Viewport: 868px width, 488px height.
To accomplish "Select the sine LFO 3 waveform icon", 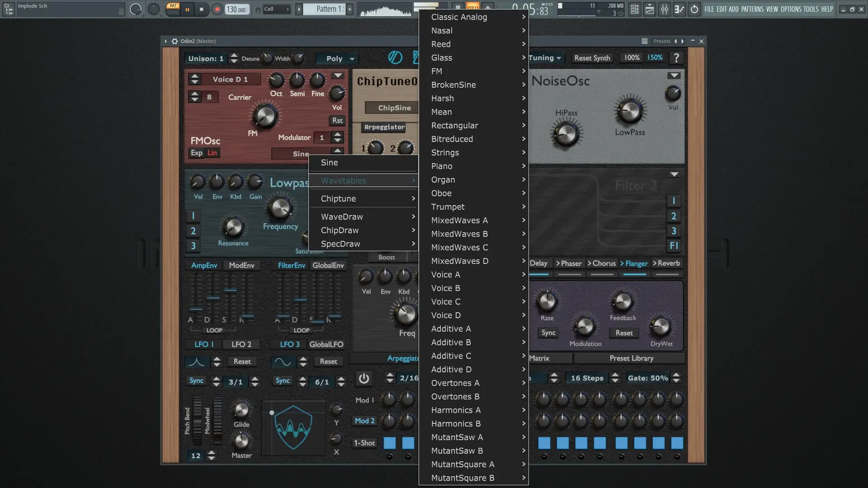I will tap(283, 361).
